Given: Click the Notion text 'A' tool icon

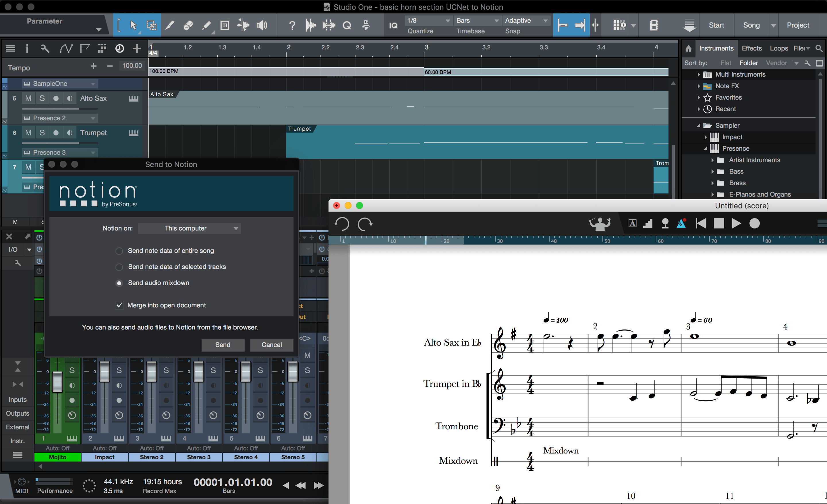Looking at the screenshot, I should tap(632, 224).
